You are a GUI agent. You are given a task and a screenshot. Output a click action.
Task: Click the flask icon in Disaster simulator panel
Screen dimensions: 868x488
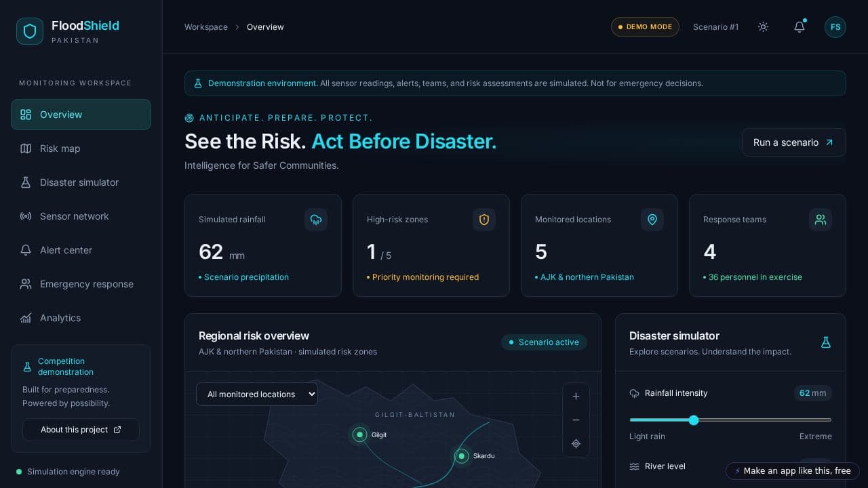pyautogui.click(x=826, y=342)
